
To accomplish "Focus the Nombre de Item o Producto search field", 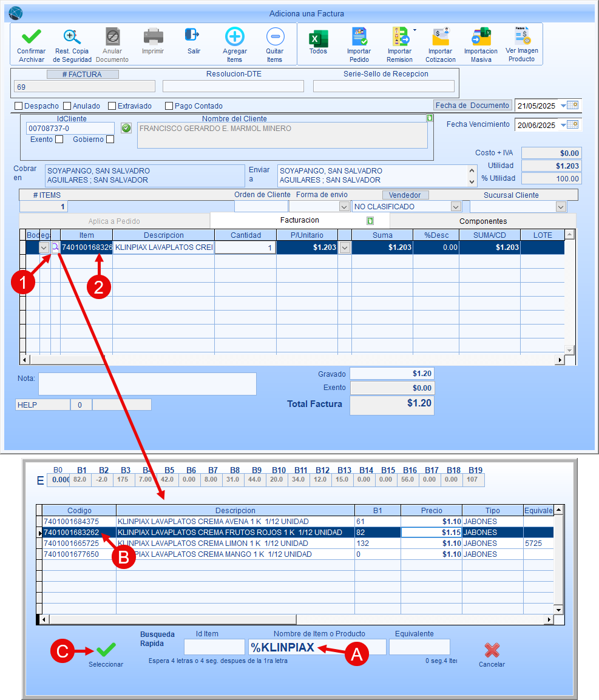I will coord(317,647).
